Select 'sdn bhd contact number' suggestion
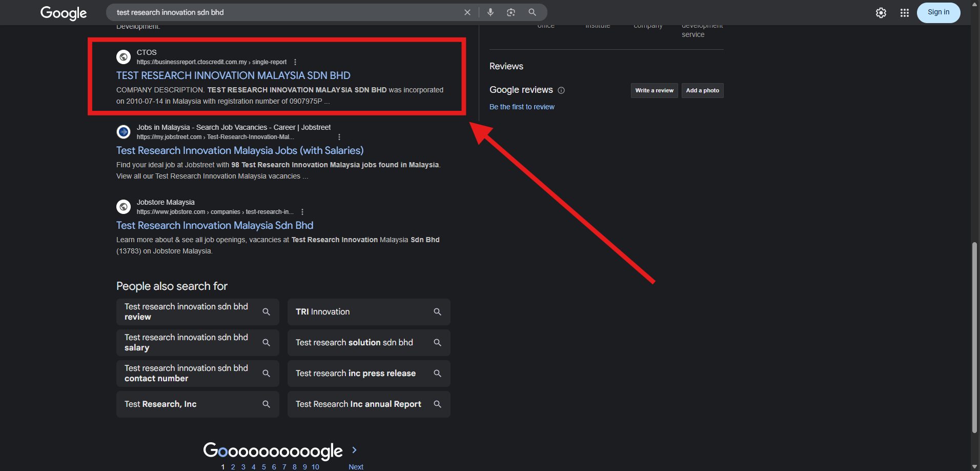 [198, 374]
